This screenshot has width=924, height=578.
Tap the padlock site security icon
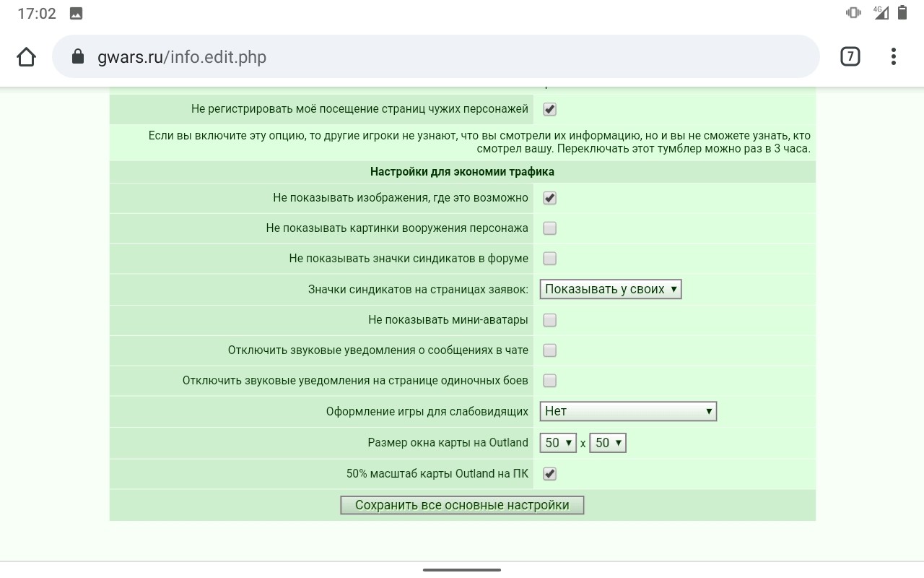point(78,56)
